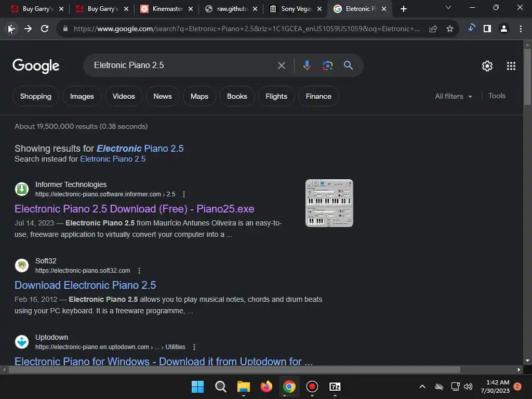Image resolution: width=532 pixels, height=399 pixels.
Task: Open more options for Uptodown result
Action: tap(194, 347)
